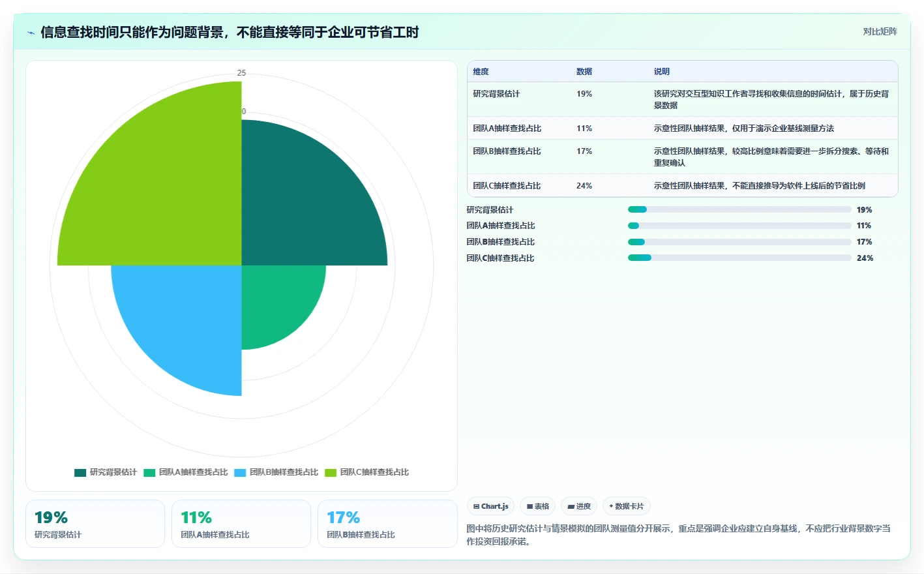This screenshot has width=924, height=574.
Task: Select the 进度 tag chip
Action: 579,506
